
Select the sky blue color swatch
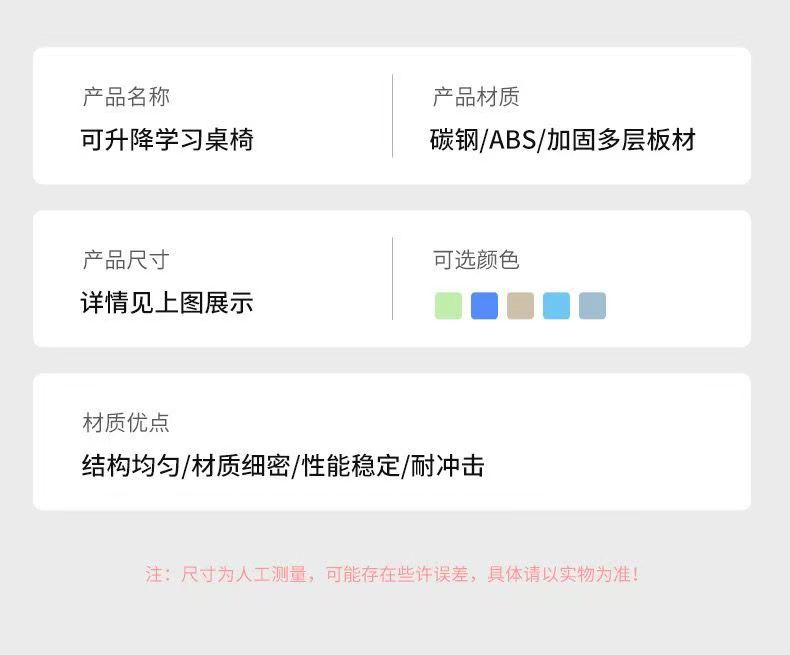pos(556,306)
